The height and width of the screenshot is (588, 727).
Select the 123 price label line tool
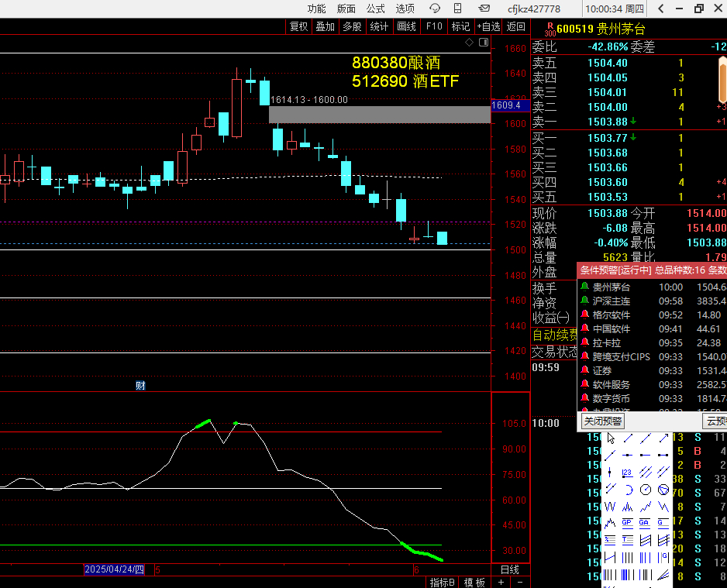629,472
